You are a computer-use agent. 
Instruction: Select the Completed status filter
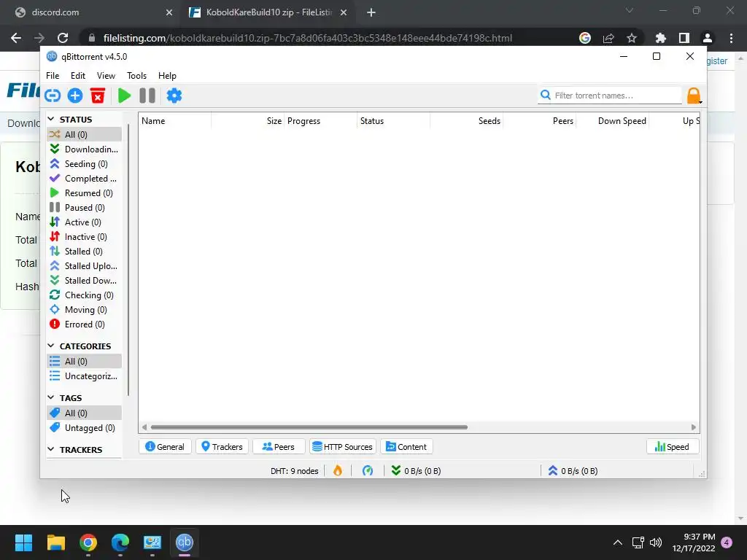coord(85,179)
